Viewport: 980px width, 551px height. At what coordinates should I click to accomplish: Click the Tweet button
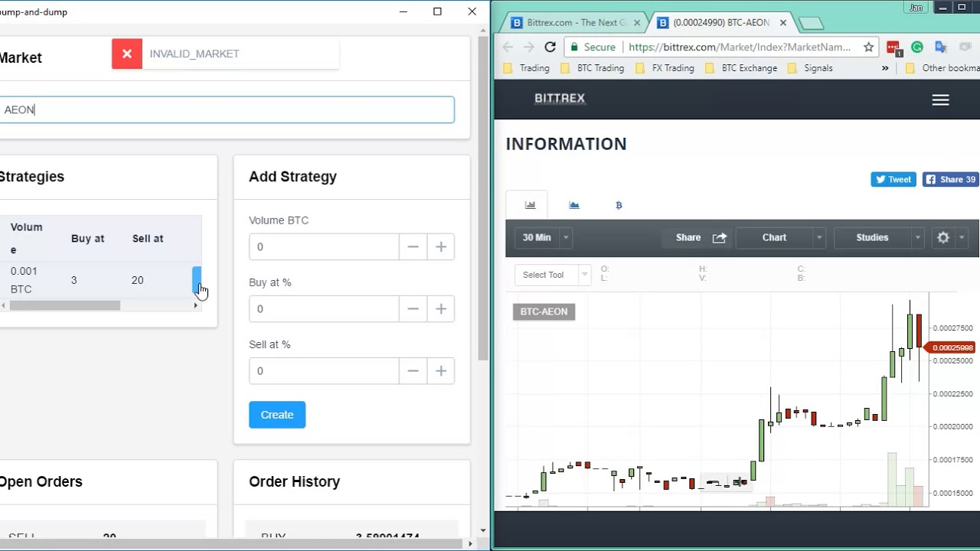point(893,179)
